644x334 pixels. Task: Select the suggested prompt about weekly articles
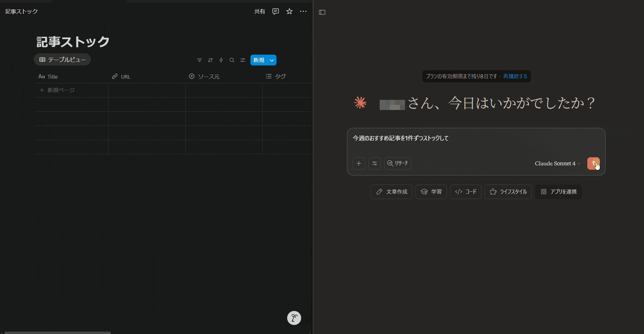(x=400, y=138)
